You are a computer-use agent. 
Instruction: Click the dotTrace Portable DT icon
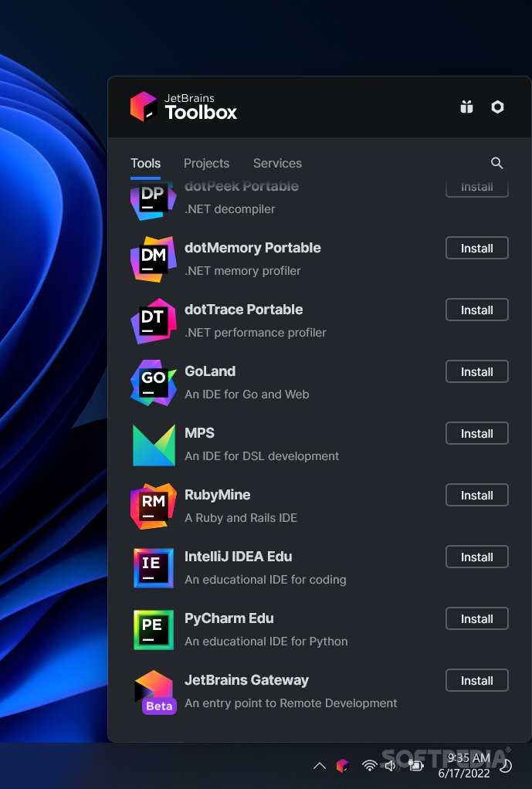pyautogui.click(x=154, y=321)
